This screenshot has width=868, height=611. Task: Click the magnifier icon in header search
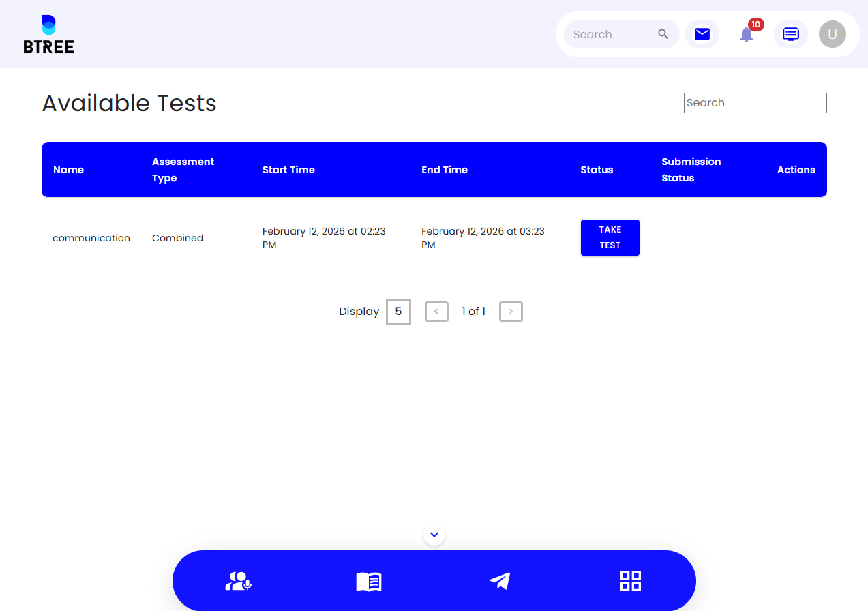pyautogui.click(x=663, y=34)
